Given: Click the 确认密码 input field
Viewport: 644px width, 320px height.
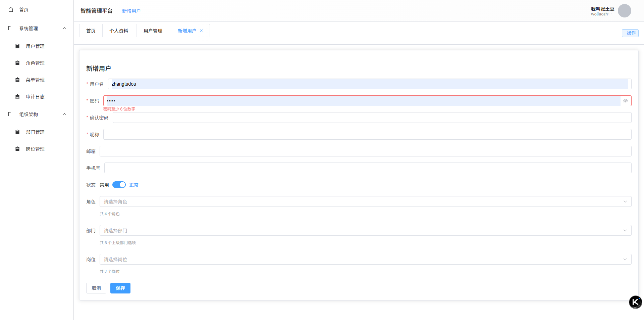Looking at the screenshot, I should [372, 118].
